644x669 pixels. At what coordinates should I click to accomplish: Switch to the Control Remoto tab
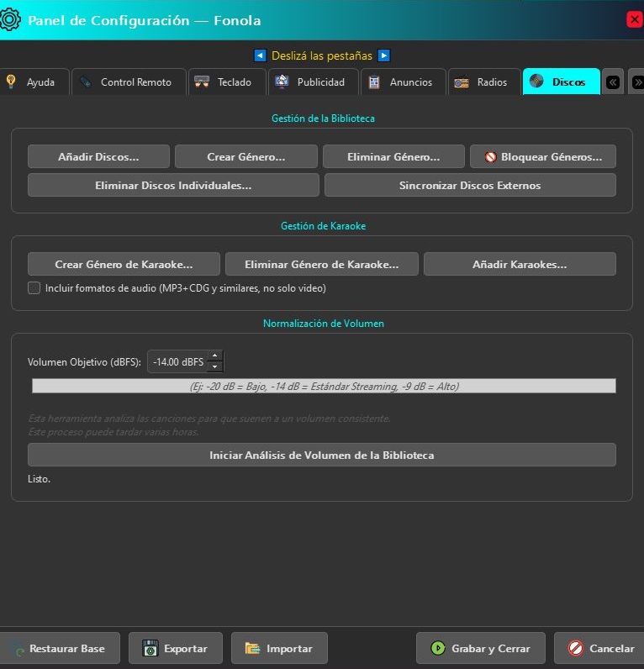(x=129, y=82)
